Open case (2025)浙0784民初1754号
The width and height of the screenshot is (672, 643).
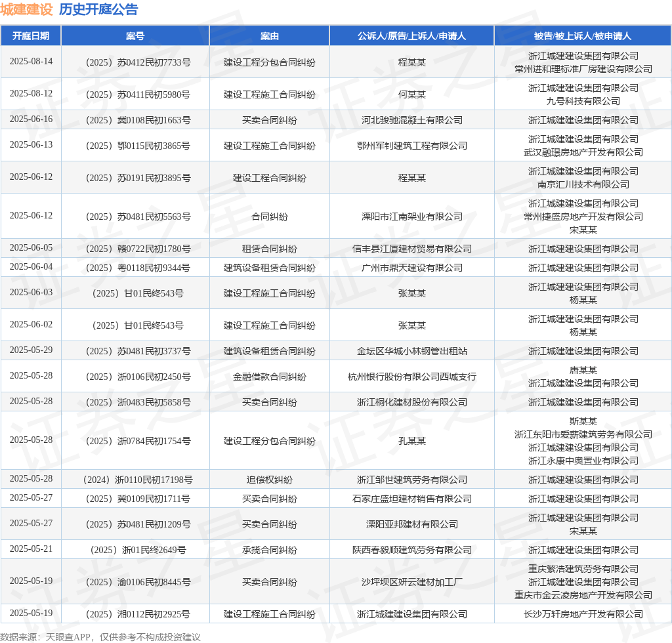[x=138, y=441]
